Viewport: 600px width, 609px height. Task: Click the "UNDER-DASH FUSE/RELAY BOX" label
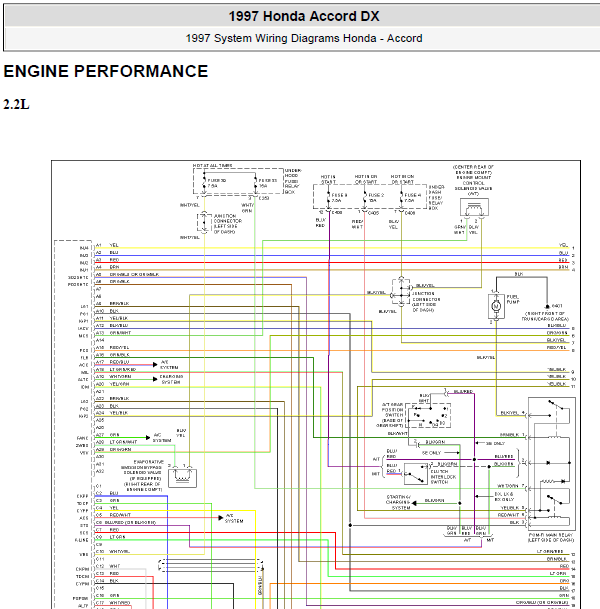436,197
